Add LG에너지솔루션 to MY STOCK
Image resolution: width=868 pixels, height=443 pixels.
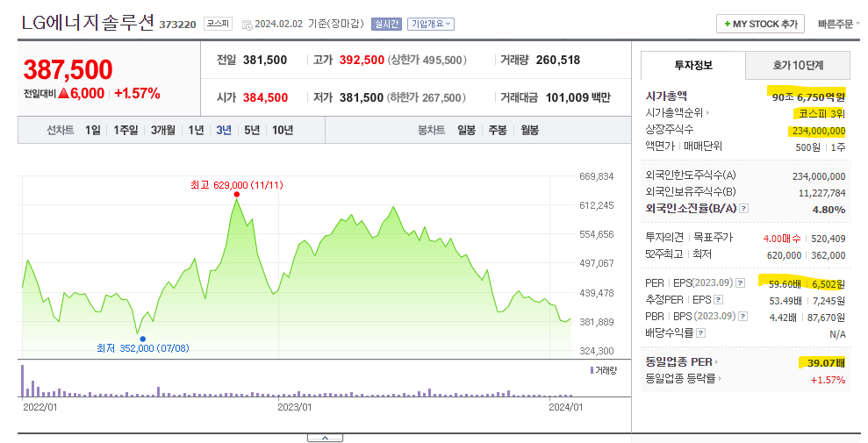tap(760, 24)
